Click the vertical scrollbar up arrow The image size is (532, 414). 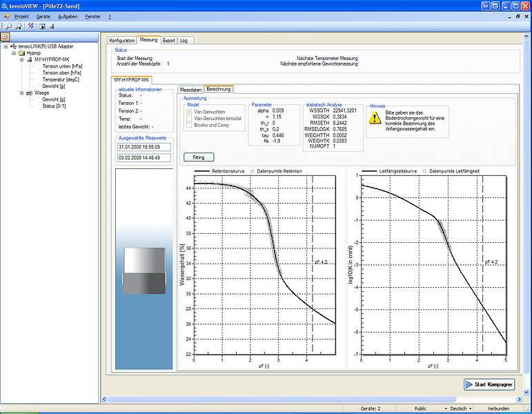tap(526, 36)
